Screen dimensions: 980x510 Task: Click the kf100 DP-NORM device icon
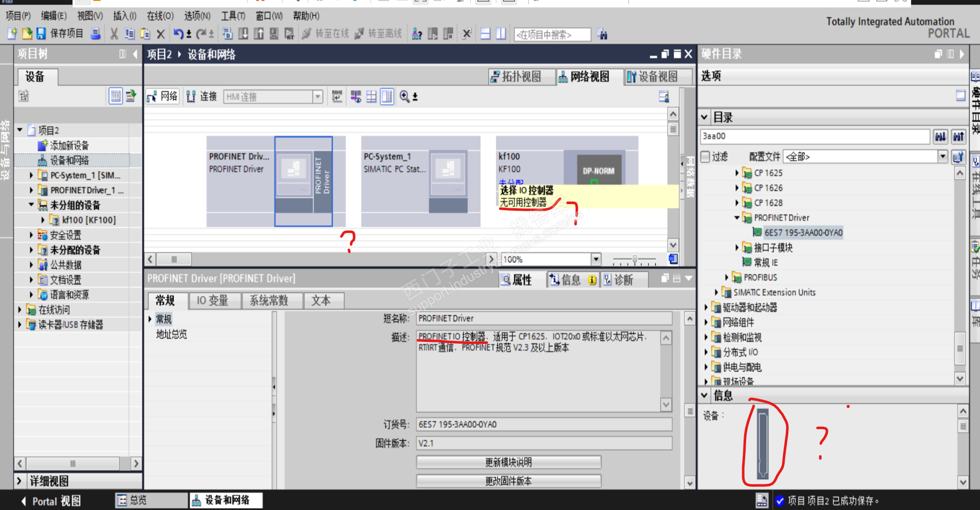pyautogui.click(x=595, y=168)
